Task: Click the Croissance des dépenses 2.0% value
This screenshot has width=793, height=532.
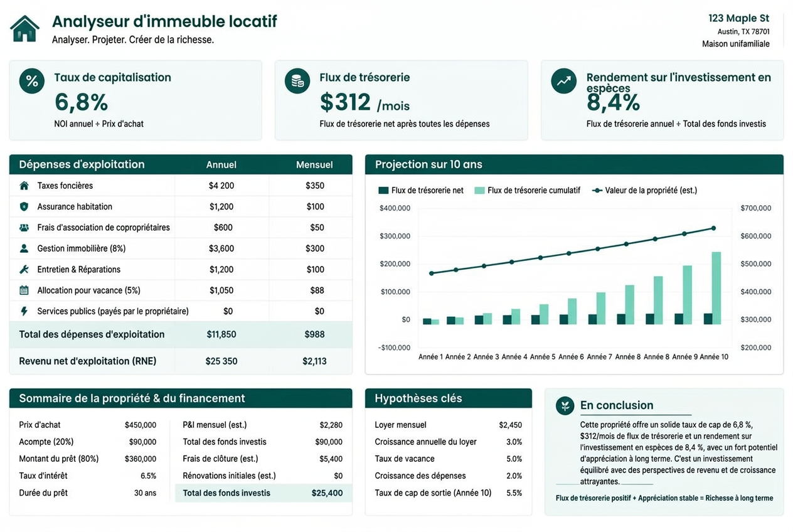Action: [514, 476]
